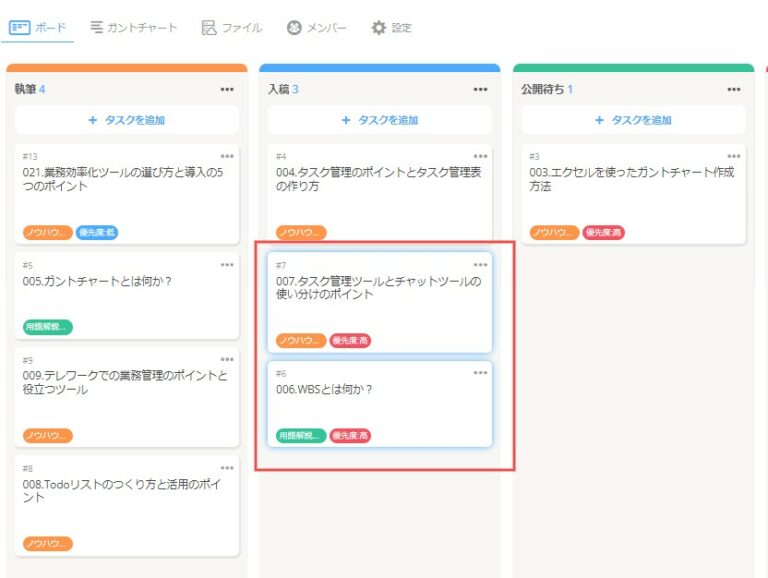
Task: Open options menu on task card #6
Action: (x=481, y=373)
